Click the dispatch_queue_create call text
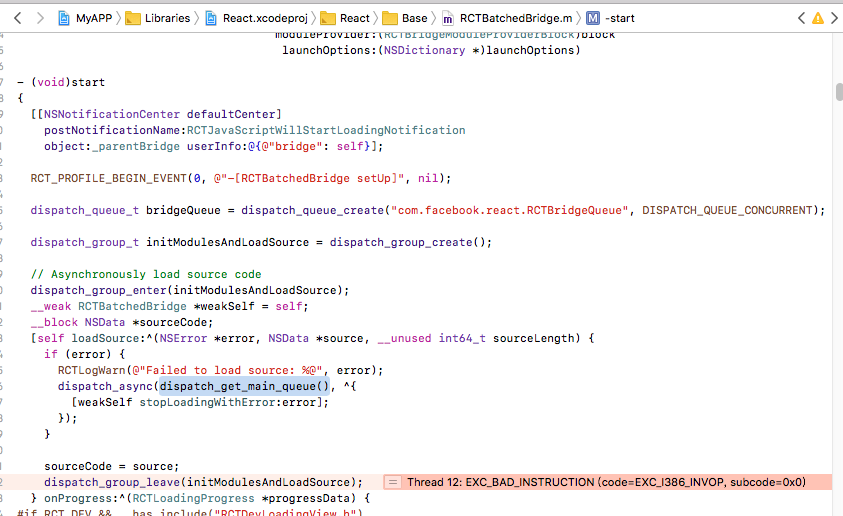 (x=312, y=210)
